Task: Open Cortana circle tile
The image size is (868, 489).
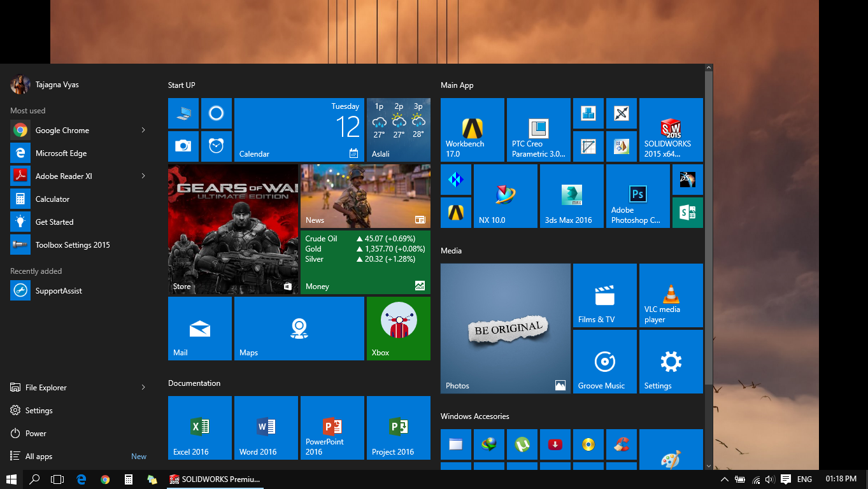Action: pos(217,113)
